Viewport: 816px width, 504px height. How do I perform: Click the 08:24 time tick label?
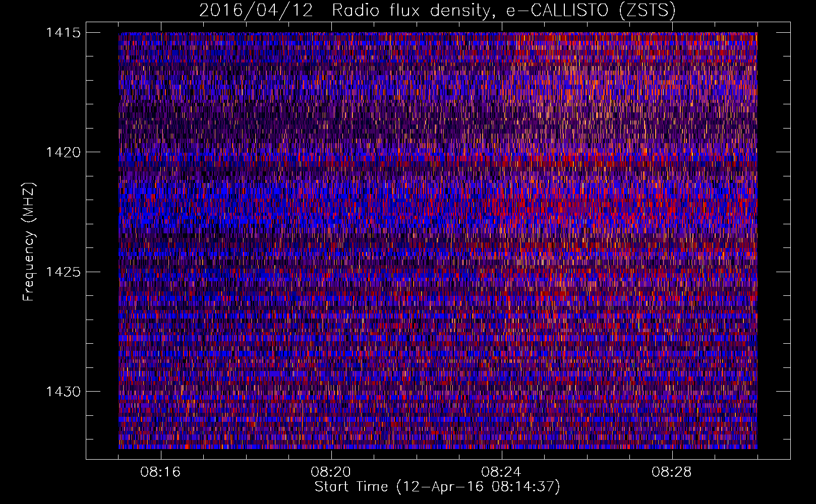coord(501,472)
